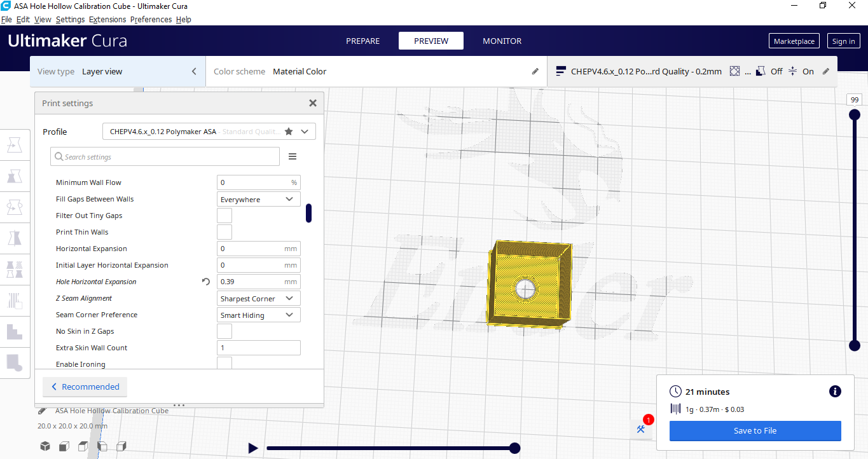The image size is (868, 459).
Task: Click the support icon showing Off
Action: pos(761,72)
